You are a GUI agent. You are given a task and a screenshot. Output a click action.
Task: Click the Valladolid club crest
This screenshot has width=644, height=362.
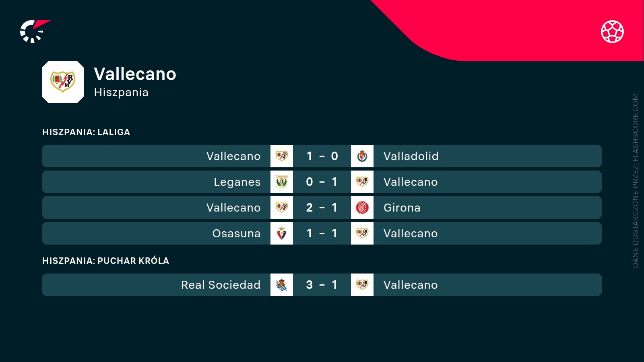(x=362, y=156)
